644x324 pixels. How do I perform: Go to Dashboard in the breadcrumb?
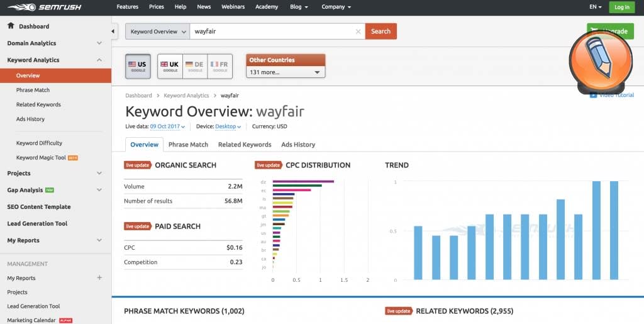(x=138, y=95)
